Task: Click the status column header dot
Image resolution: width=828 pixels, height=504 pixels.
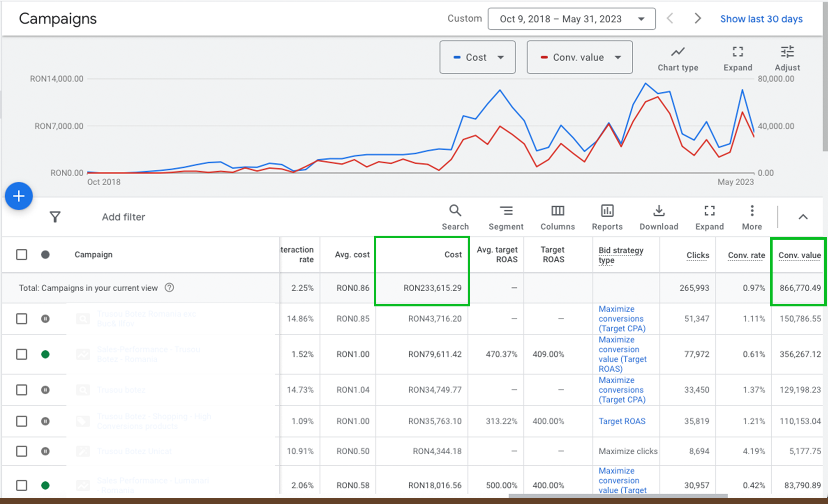Action: point(45,254)
